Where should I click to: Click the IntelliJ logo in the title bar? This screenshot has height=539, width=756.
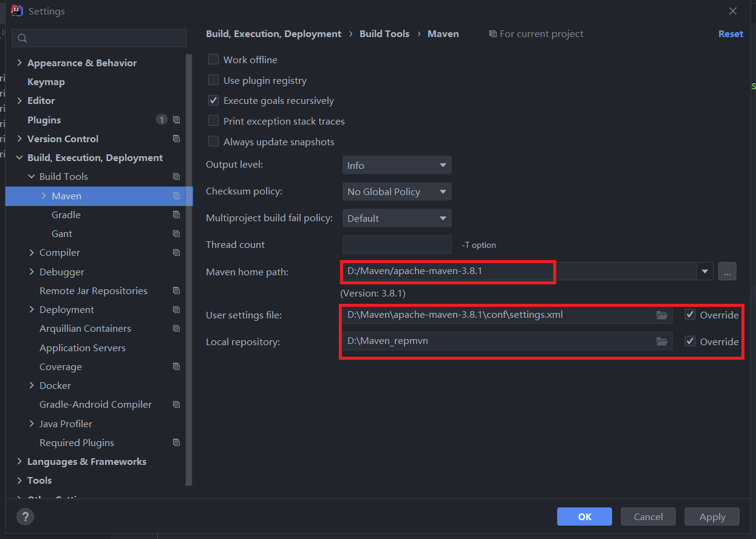coord(17,11)
